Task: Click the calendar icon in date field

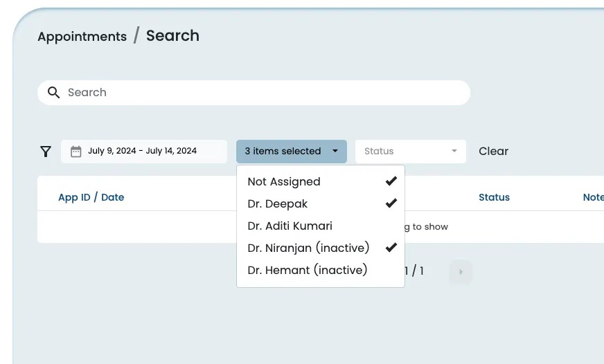Action: pyautogui.click(x=76, y=152)
